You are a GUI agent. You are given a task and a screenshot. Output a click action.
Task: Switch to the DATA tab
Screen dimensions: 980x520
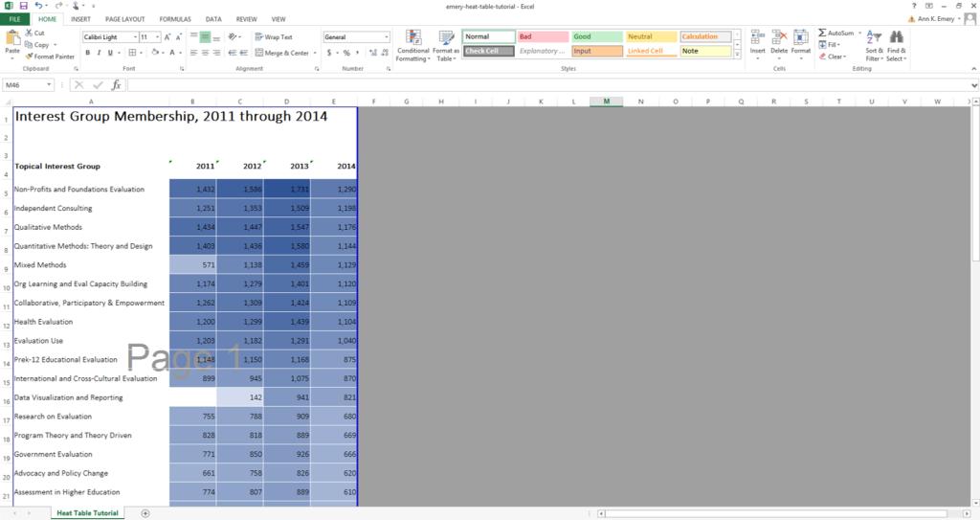(x=213, y=19)
